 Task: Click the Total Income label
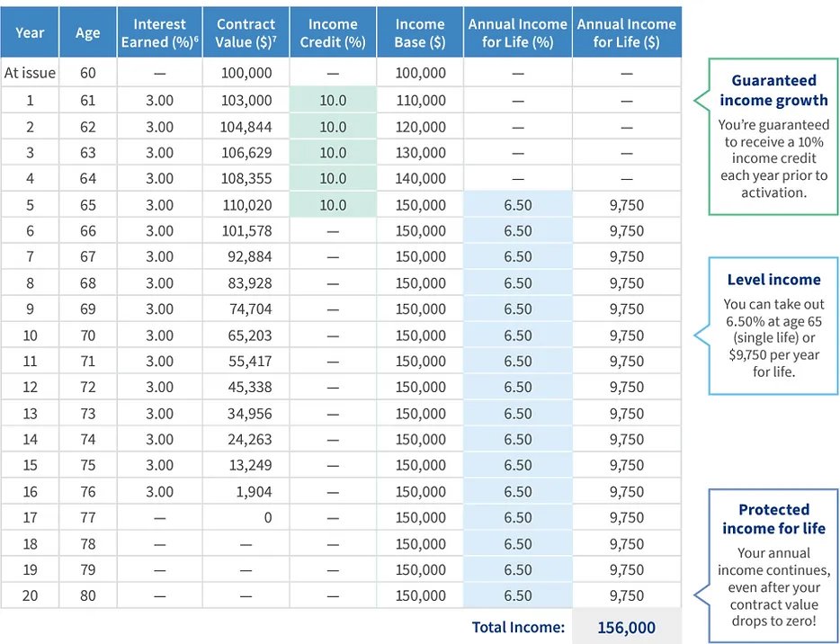click(x=517, y=628)
